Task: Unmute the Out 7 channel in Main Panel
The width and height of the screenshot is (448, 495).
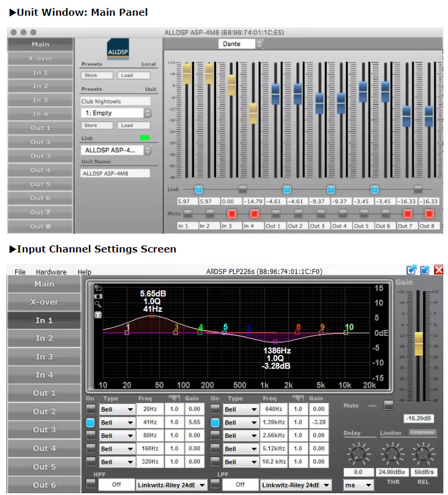Action: tap(407, 214)
